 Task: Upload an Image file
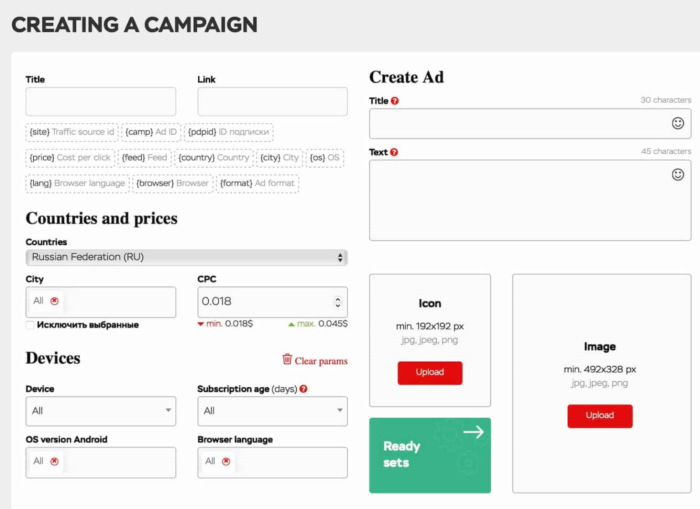coord(600,416)
